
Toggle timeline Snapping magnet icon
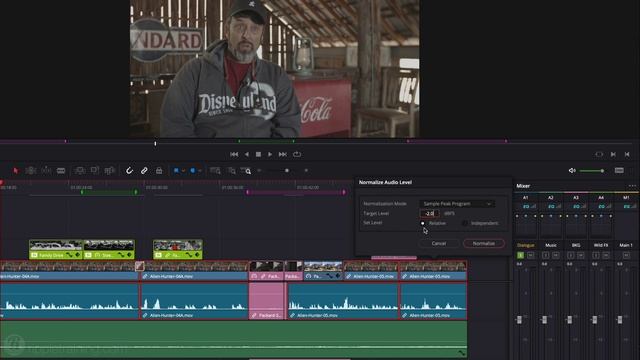tap(129, 171)
